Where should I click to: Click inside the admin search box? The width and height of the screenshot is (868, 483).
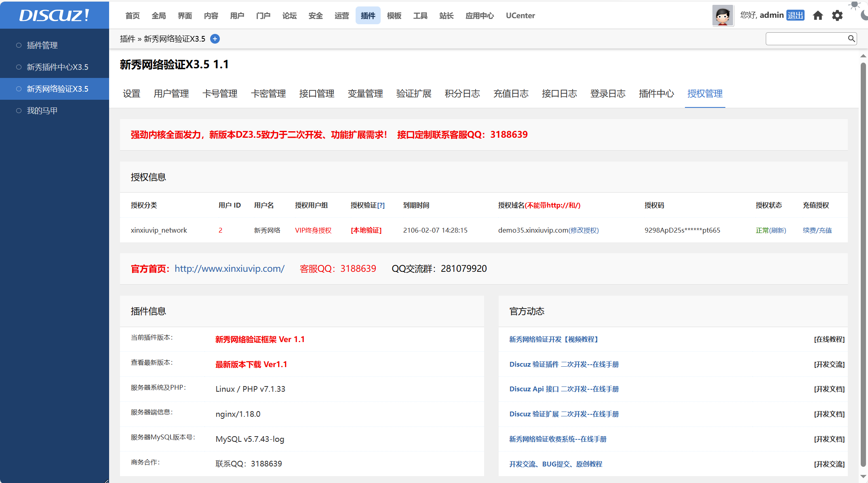click(x=806, y=39)
